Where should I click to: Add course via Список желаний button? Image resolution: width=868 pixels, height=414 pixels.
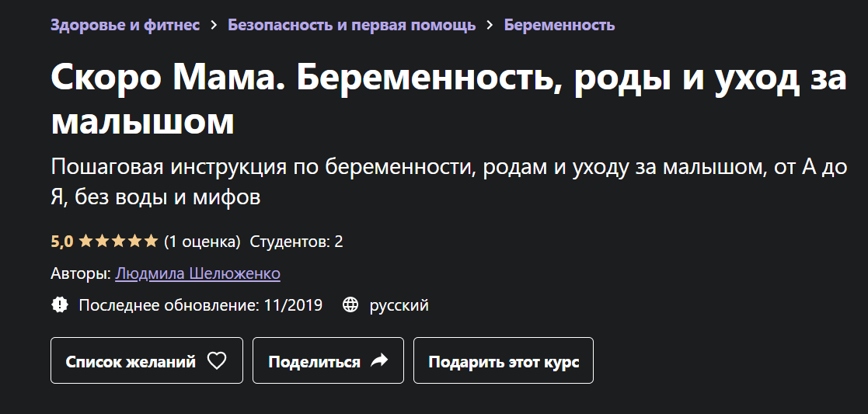tap(146, 361)
